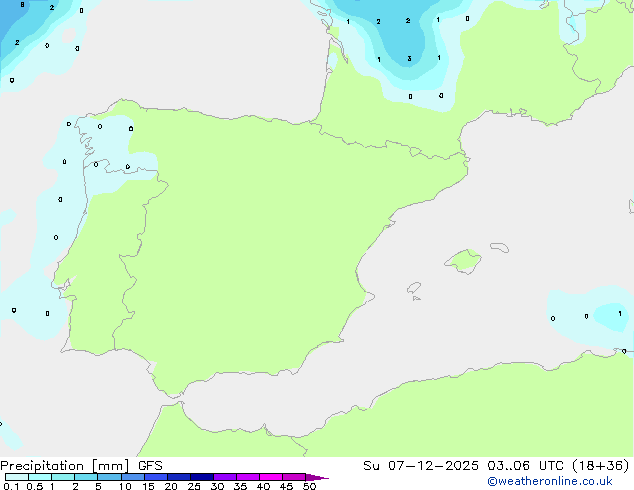Pick the 2–5 mm legend swatch
The width and height of the screenshot is (634, 490).
(86, 477)
